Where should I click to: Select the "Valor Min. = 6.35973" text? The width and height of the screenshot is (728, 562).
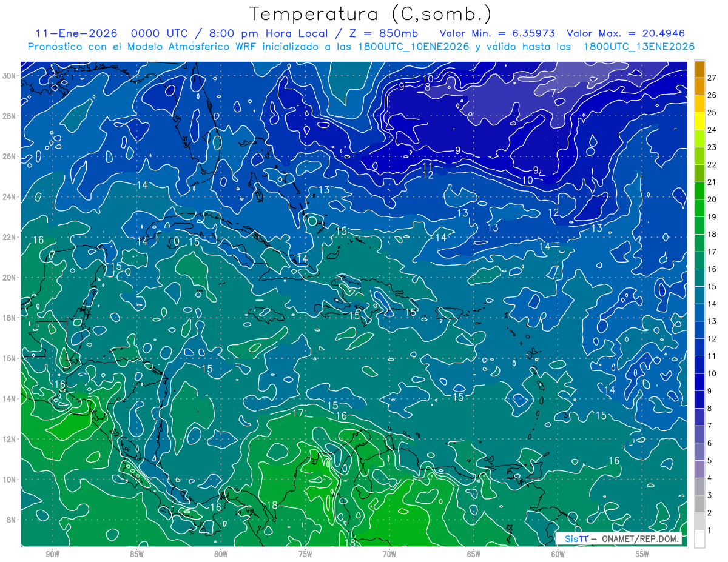[497, 33]
